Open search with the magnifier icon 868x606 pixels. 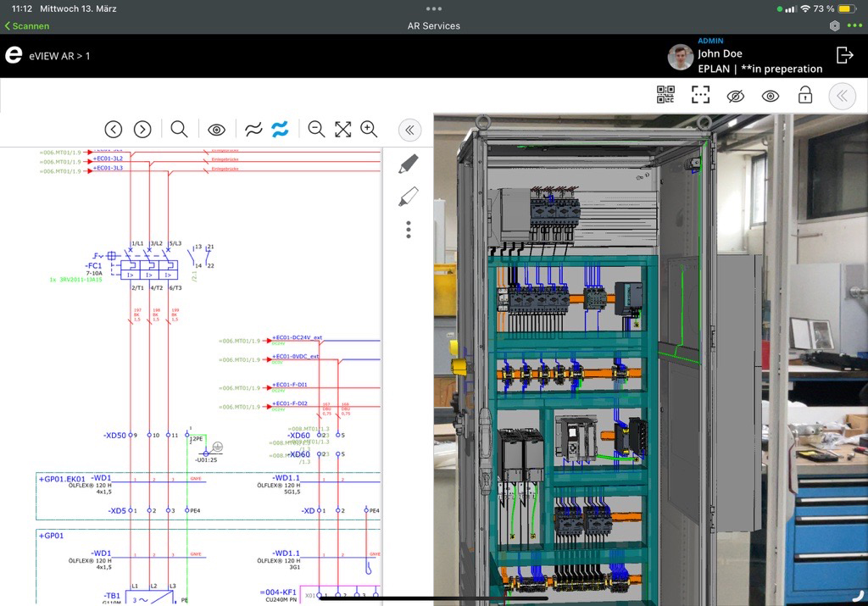179,129
